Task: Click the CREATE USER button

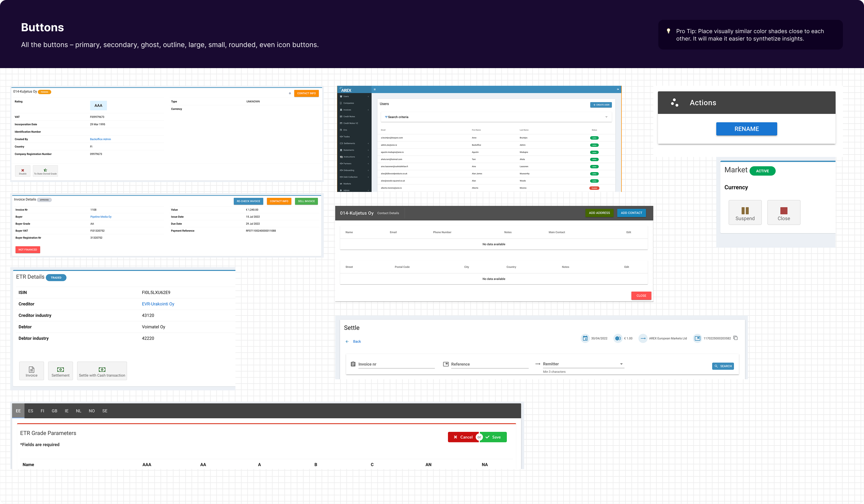Action: (x=601, y=105)
